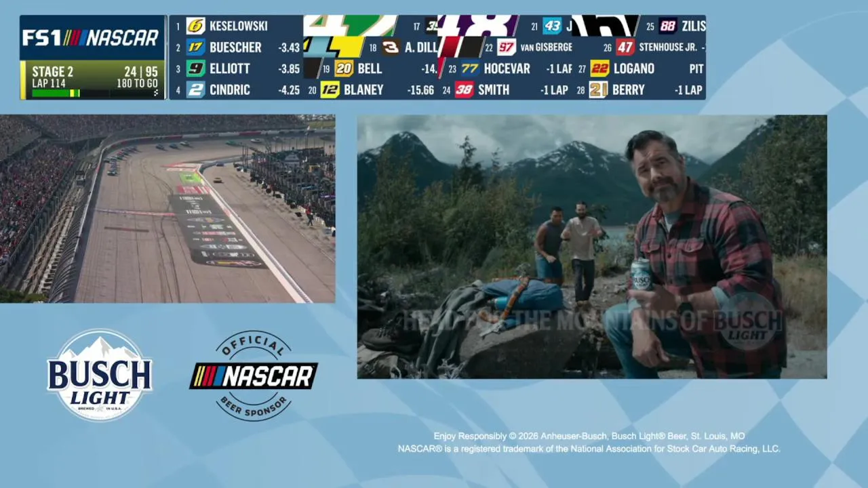Click the Busch Light watermark in the ad

click(749, 321)
